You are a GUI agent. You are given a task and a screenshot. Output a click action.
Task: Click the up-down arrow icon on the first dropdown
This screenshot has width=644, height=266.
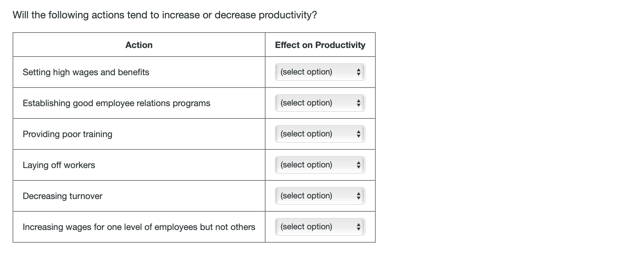click(359, 72)
